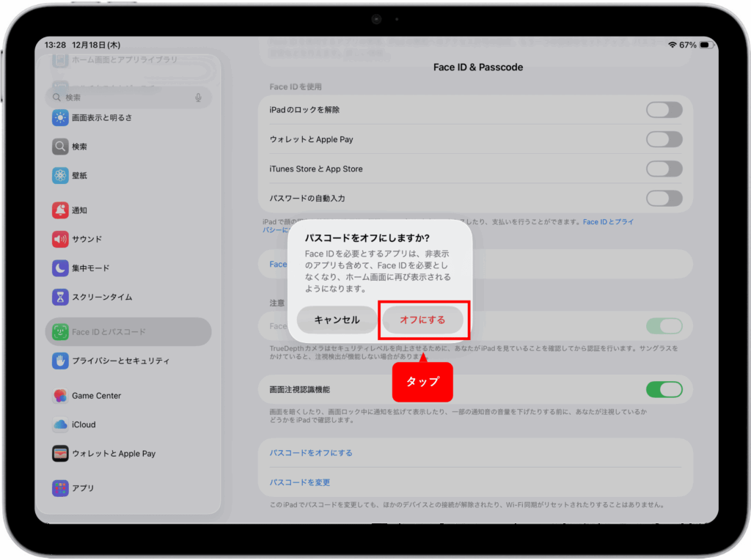Tap the サウンド speaker icon

pos(60,239)
